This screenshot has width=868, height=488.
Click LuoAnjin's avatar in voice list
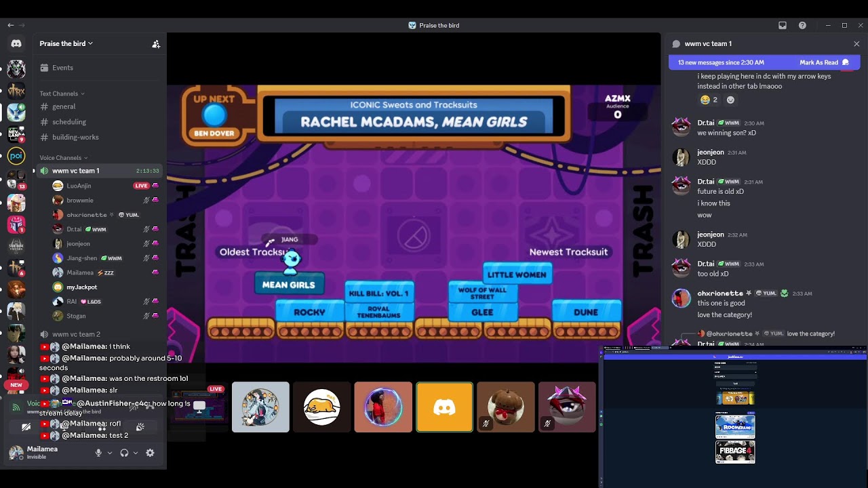[x=58, y=186]
